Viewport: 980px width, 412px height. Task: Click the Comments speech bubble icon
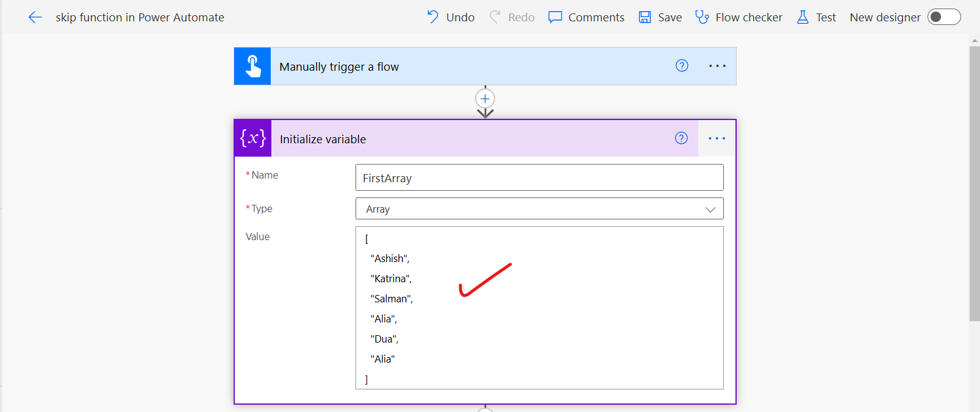(554, 17)
